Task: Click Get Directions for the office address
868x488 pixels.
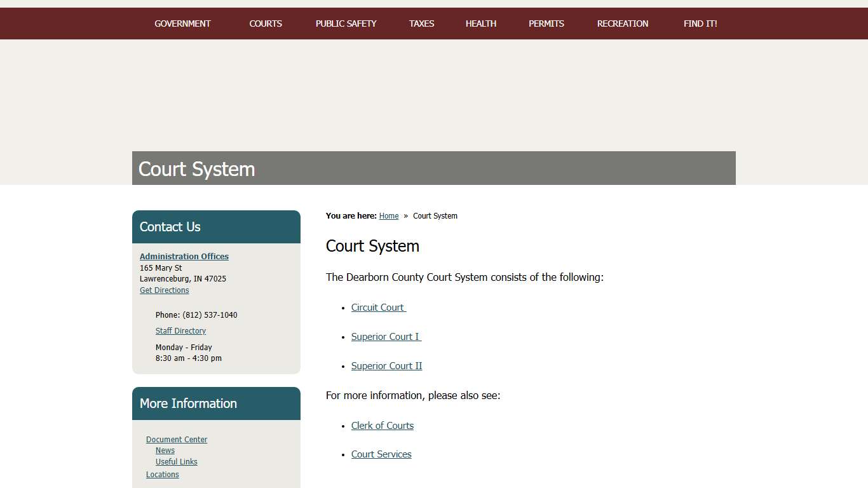Action: click(x=164, y=290)
